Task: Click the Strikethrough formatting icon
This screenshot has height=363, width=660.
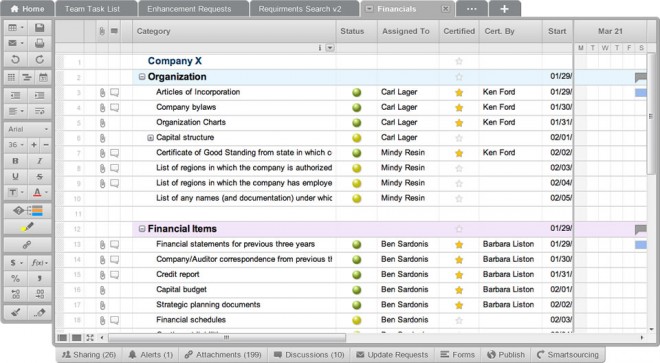Action: point(40,176)
